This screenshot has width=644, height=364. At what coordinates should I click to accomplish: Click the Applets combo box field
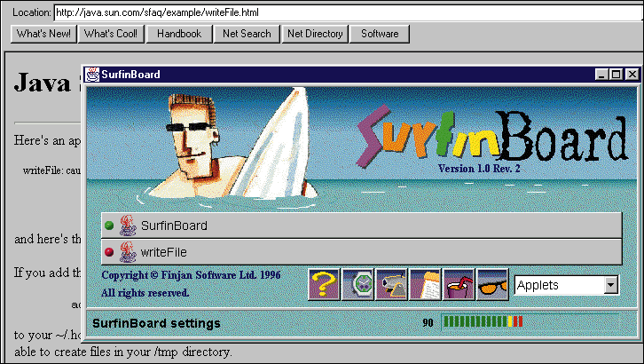coord(566,285)
